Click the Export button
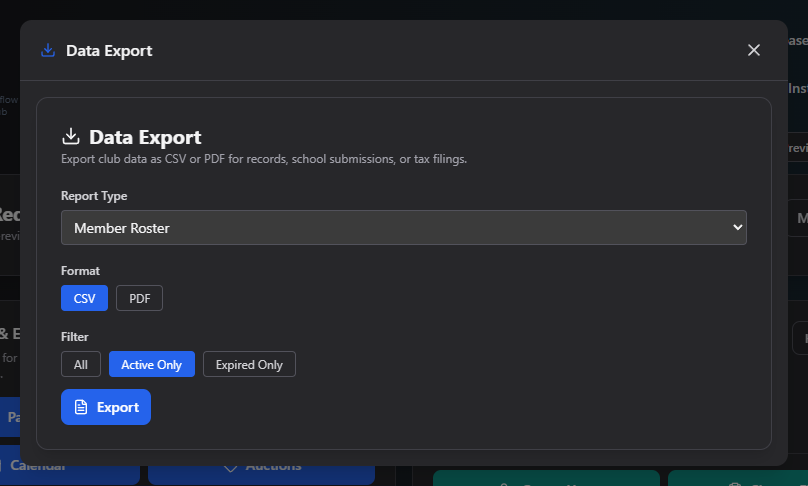Viewport: 808px width, 486px height. point(106,407)
